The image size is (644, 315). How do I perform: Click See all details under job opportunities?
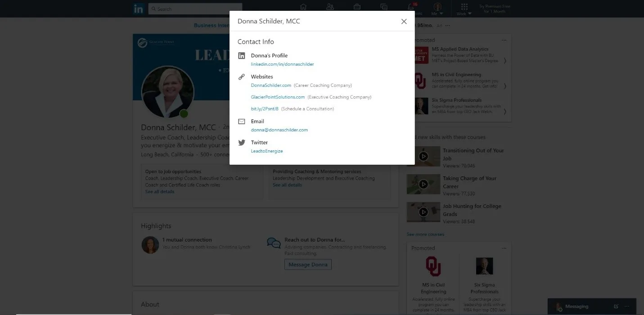pyautogui.click(x=160, y=192)
